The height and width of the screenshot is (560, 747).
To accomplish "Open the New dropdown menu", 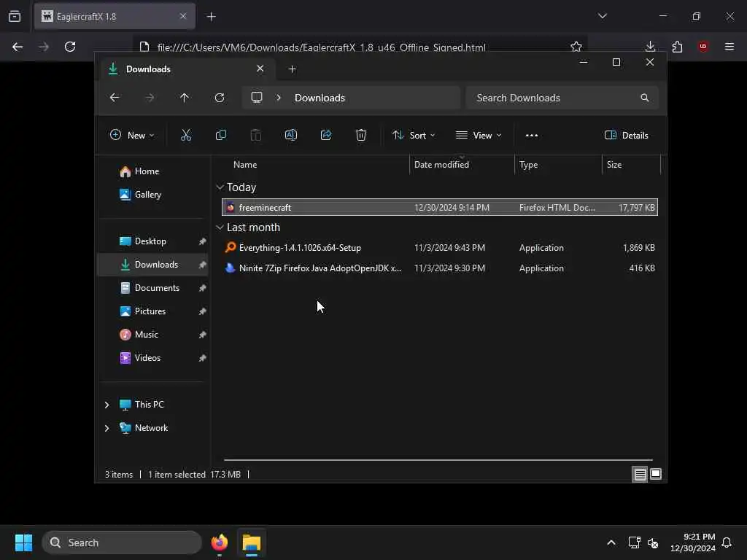I will [132, 135].
